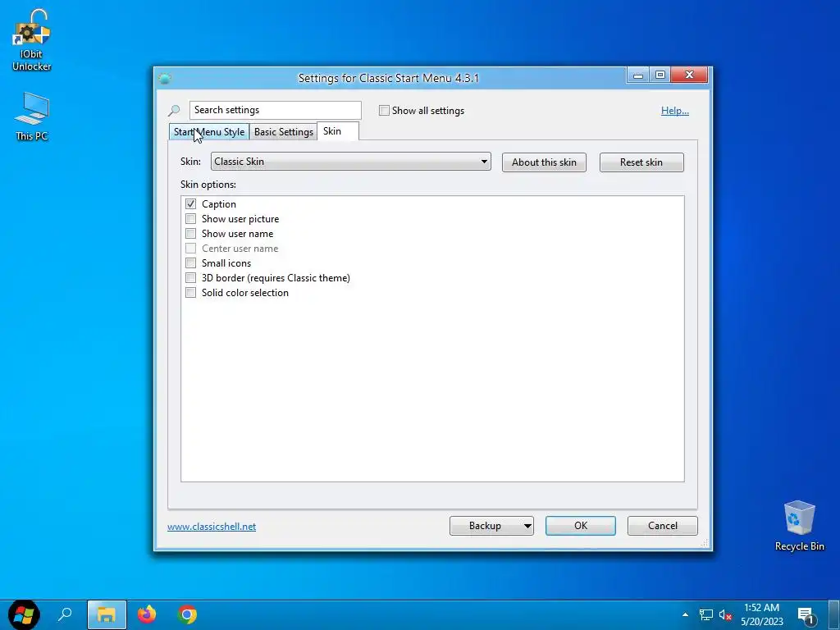Open the network status tray icon

tap(706, 615)
